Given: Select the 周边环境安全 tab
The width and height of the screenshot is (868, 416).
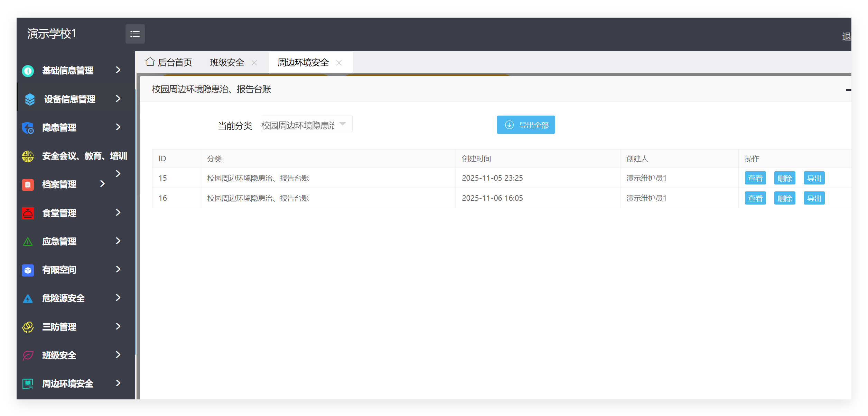Looking at the screenshot, I should 302,62.
